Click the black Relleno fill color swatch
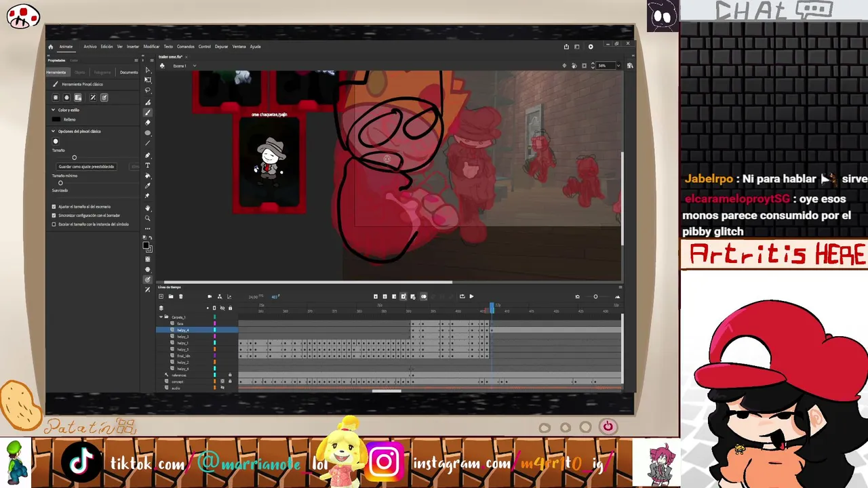Screen dimensions: 868x488 click(x=57, y=119)
